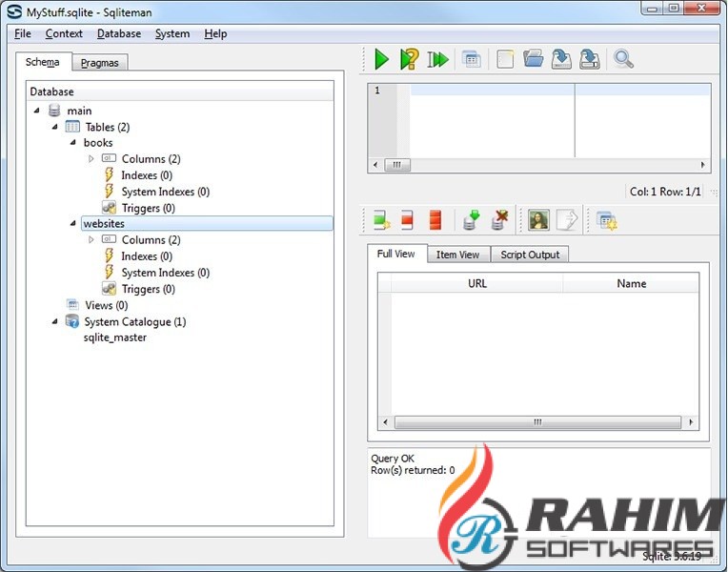
Task: Select System Indexes (0) under books
Action: (165, 192)
